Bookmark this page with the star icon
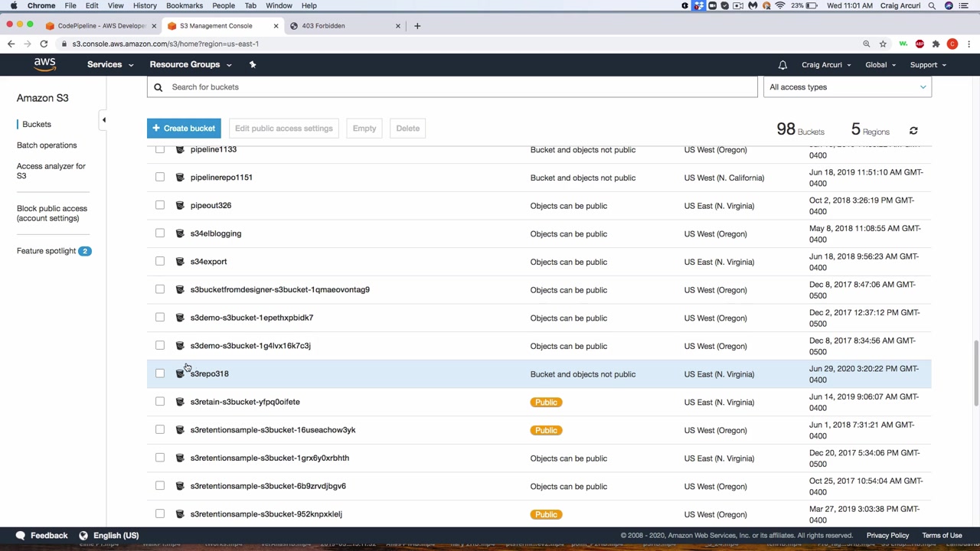The image size is (980, 551). [x=883, y=44]
